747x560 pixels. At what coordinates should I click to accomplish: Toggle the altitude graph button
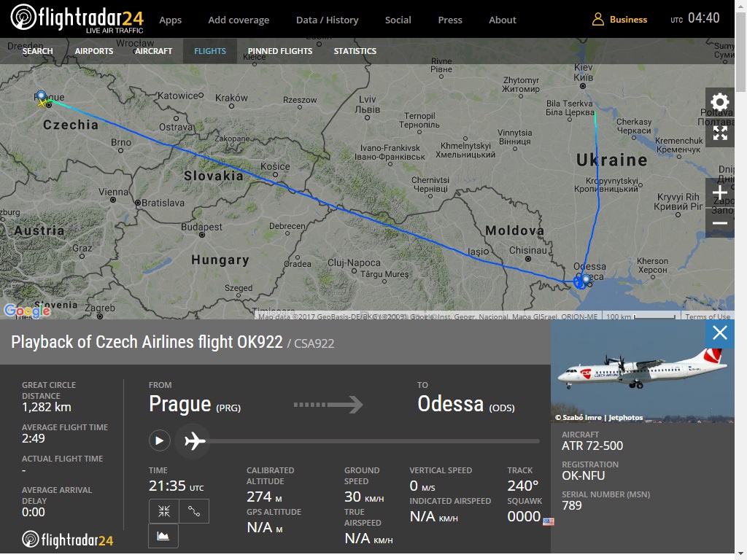163,536
